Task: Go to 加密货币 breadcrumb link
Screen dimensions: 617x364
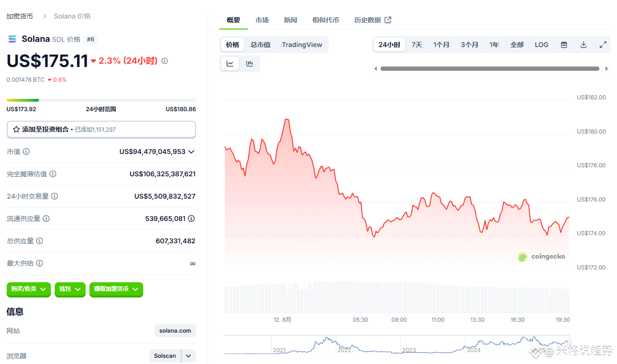Action: point(20,16)
